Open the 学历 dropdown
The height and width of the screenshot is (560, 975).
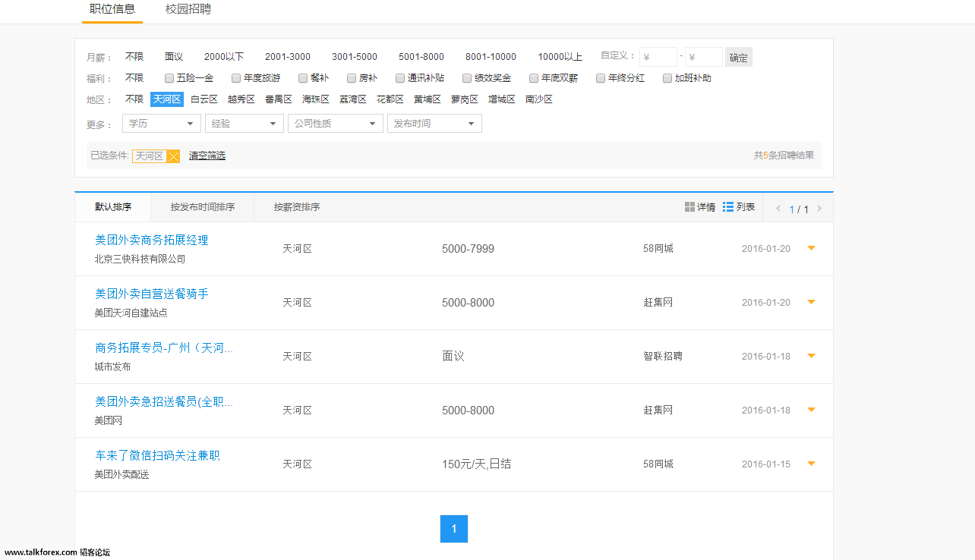pyautogui.click(x=161, y=124)
